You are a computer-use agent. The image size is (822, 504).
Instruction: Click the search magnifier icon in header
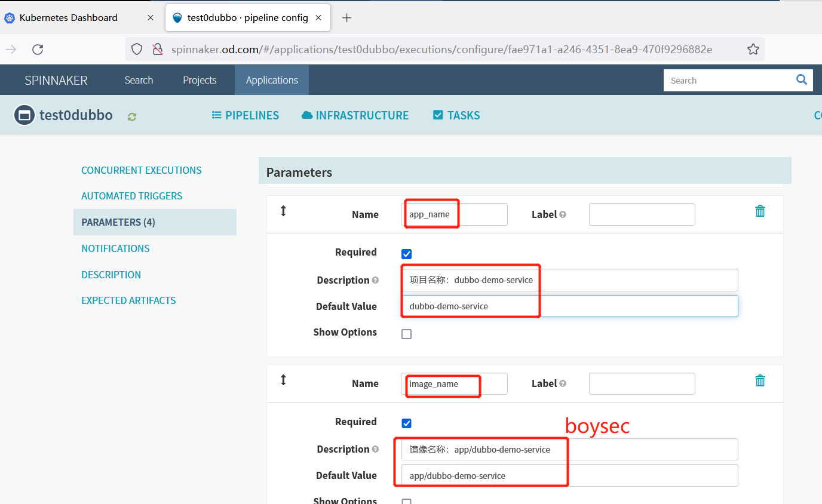[802, 80]
